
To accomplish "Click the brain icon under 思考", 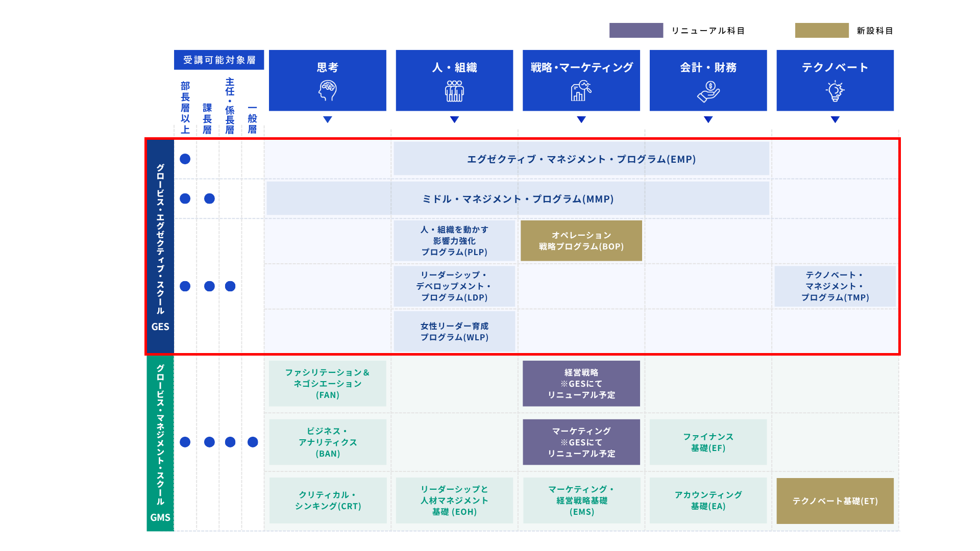I will [x=328, y=91].
